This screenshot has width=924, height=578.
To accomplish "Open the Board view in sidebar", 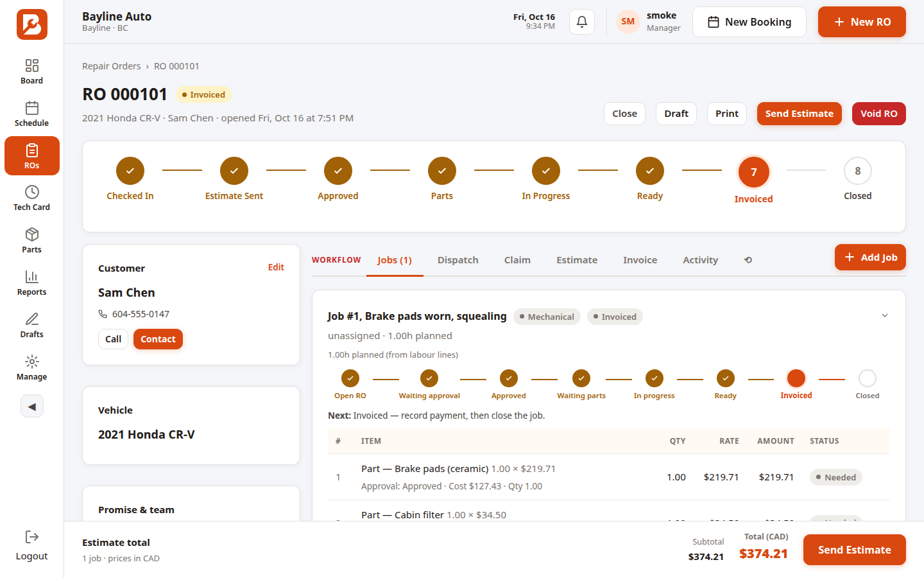I will pos(31,72).
